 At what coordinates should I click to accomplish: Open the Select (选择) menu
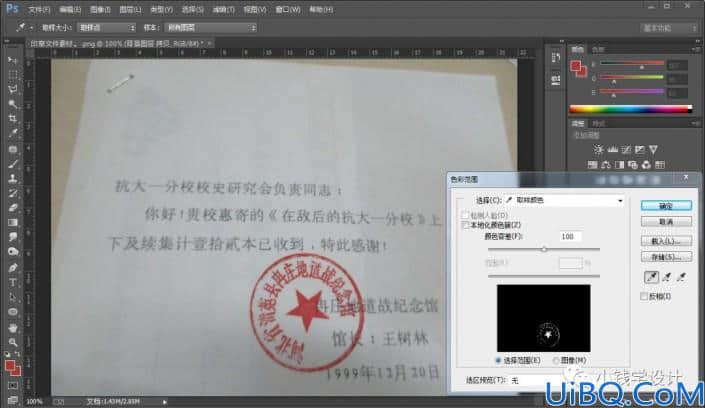(x=192, y=9)
